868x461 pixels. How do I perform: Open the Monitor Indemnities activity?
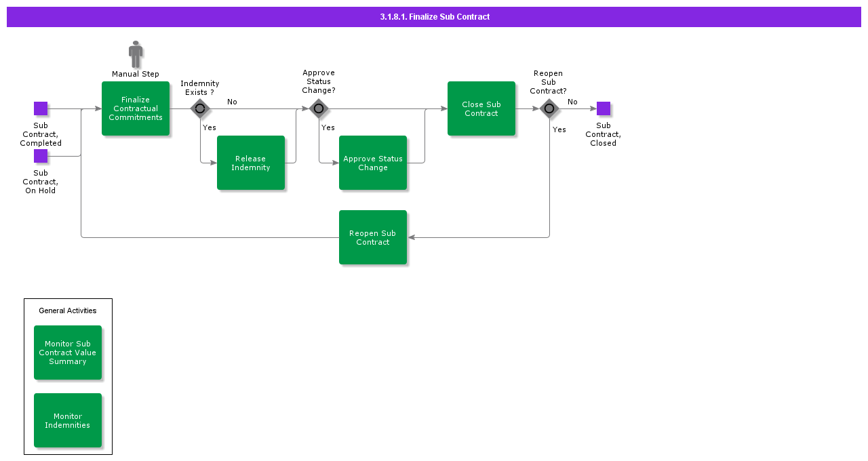coord(68,420)
